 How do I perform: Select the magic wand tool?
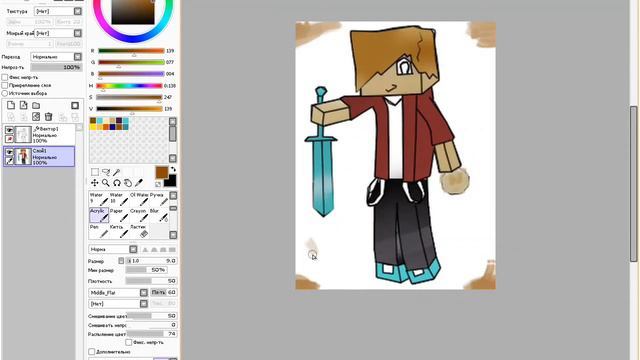pyautogui.click(x=117, y=172)
